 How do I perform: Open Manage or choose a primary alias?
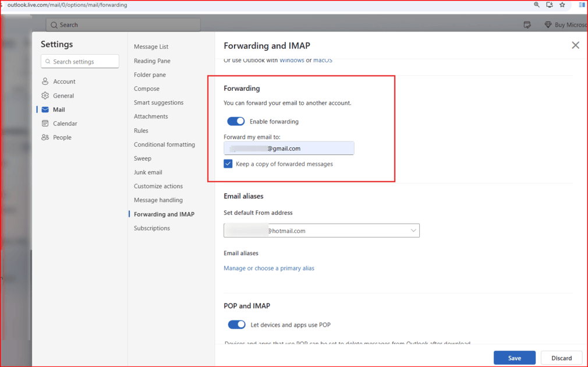(x=269, y=268)
